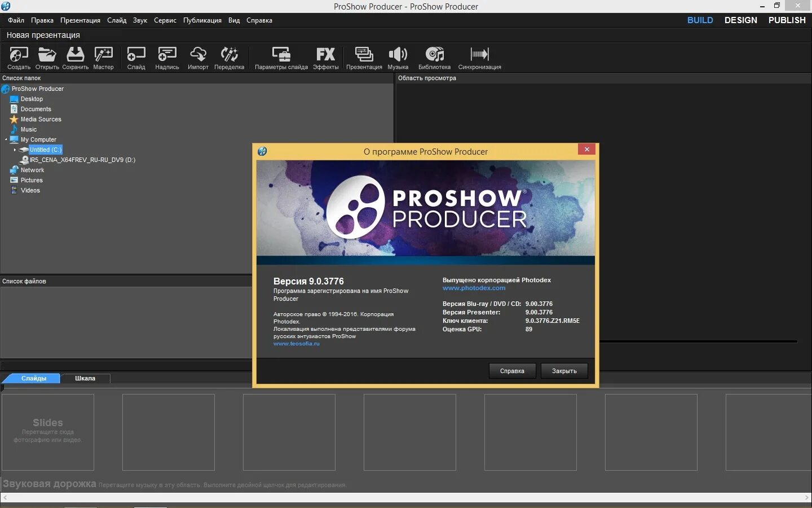Image resolution: width=812 pixels, height=508 pixels.
Task: Click the Синхронизация toolbar icon
Action: tap(479, 58)
